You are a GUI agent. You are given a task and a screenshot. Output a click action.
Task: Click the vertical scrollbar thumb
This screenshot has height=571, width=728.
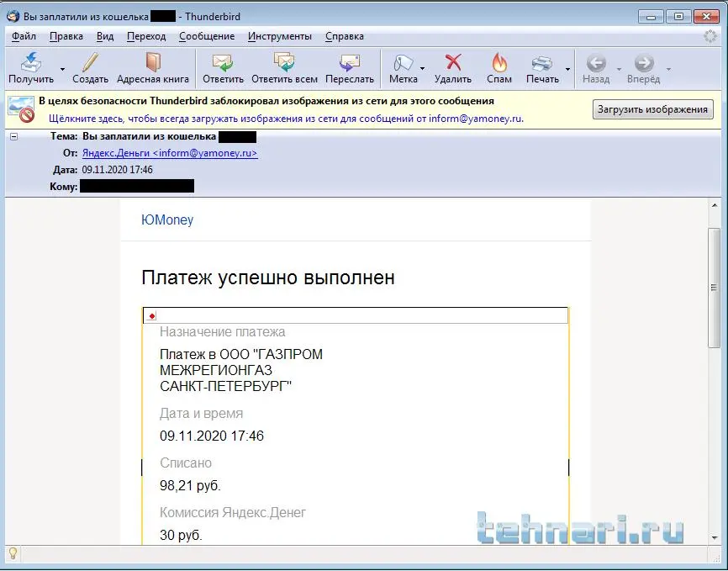(x=714, y=288)
